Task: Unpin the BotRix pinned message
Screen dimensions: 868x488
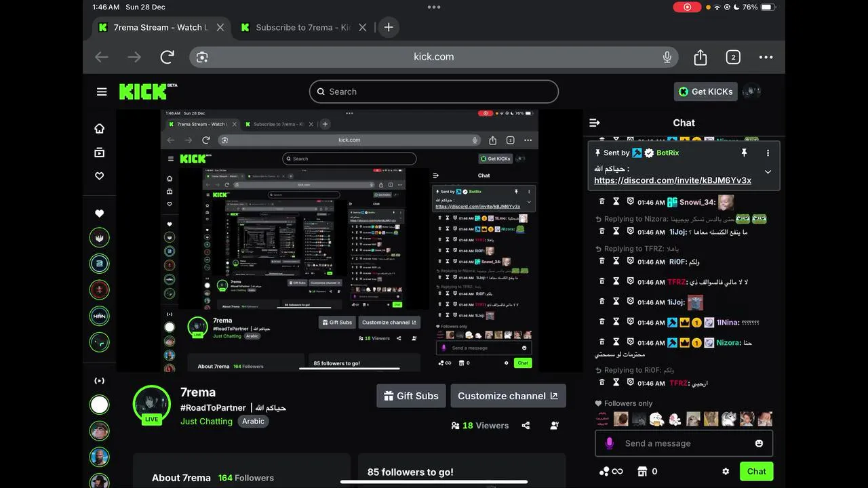Action: tap(744, 153)
